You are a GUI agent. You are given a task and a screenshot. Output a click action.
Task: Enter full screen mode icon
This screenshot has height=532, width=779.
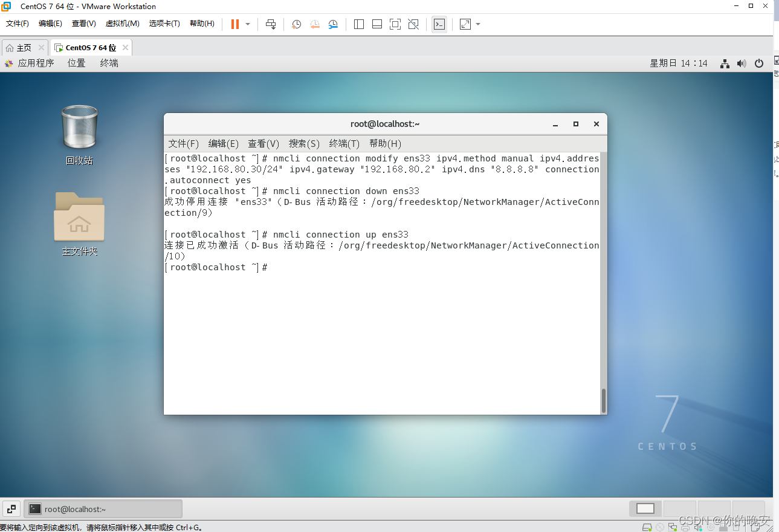pyautogui.click(x=395, y=24)
